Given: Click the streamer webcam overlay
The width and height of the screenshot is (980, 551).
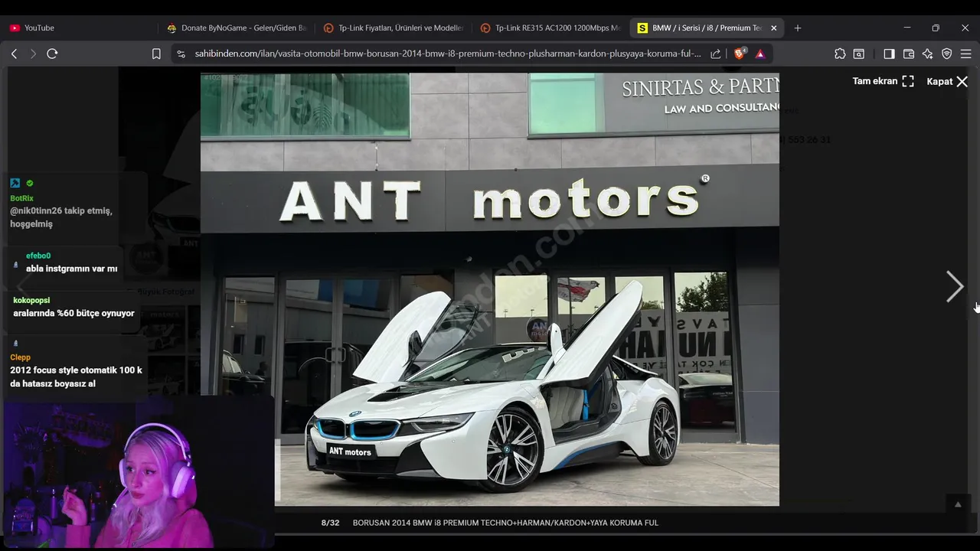Looking at the screenshot, I should click(x=138, y=471).
